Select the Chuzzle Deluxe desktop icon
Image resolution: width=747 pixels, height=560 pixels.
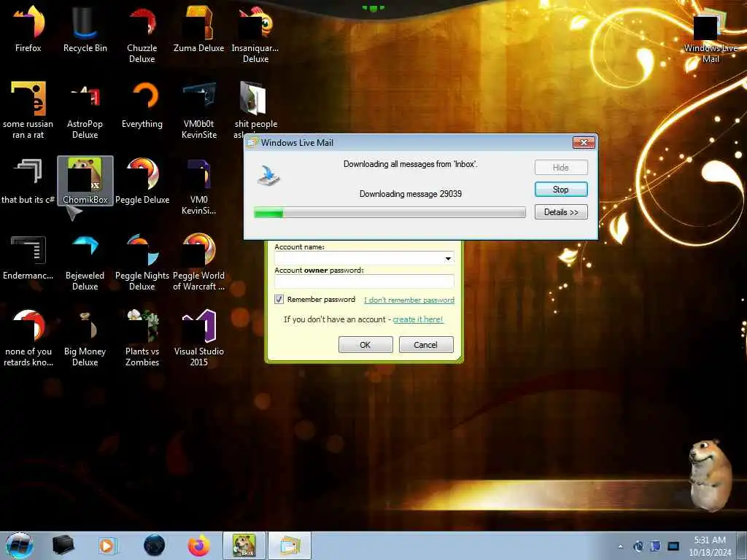click(142, 34)
